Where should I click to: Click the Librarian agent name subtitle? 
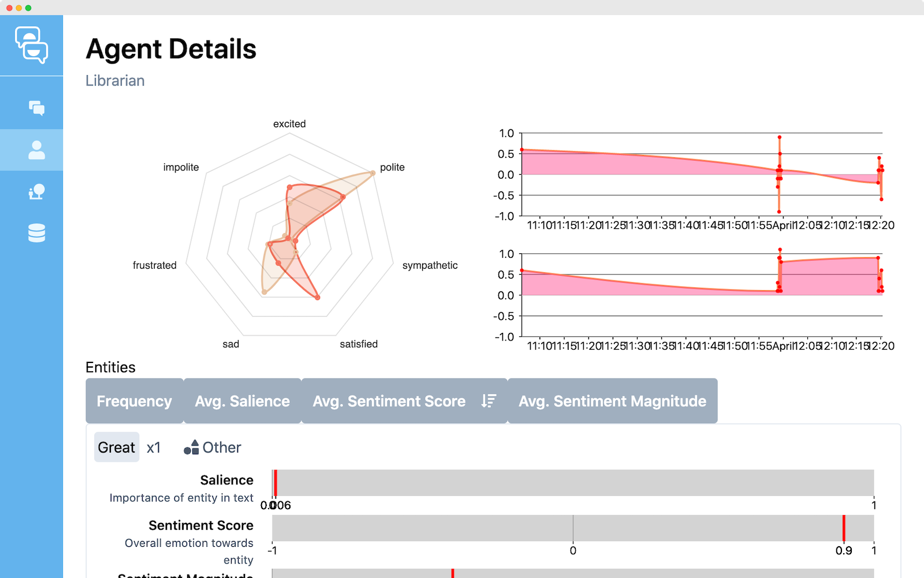pos(115,80)
